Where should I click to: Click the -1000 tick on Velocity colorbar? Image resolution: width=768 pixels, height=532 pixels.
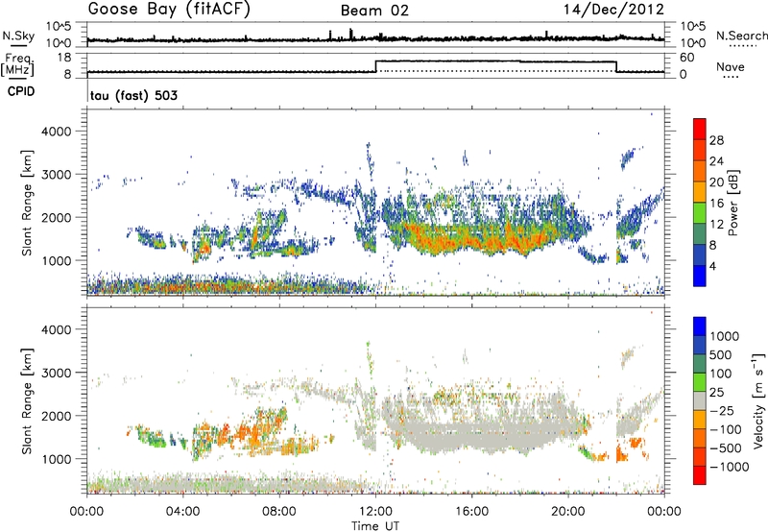(729, 467)
